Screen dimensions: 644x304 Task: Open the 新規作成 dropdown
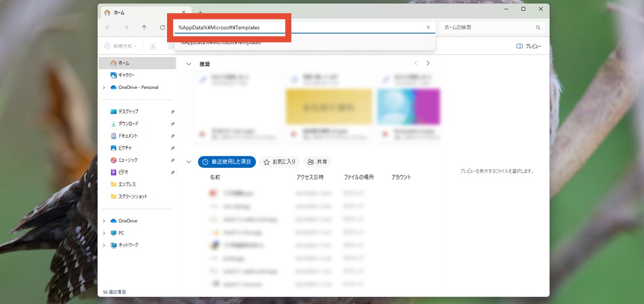click(120, 46)
